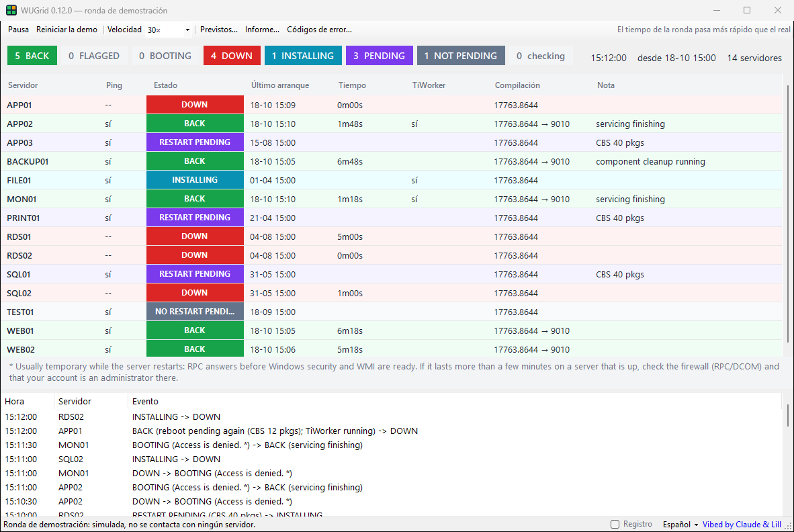Image resolution: width=794 pixels, height=532 pixels.
Task: Sort by the Estado column header
Action: tap(166, 85)
